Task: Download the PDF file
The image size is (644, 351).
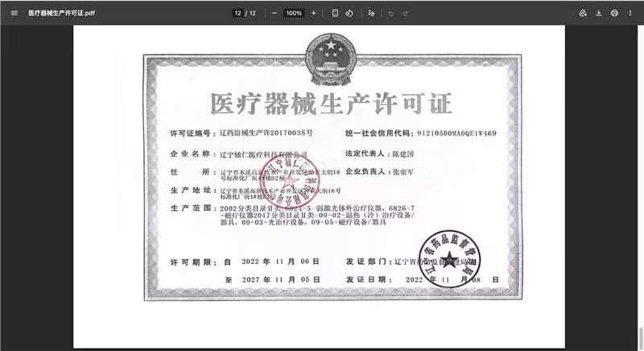Action: (x=599, y=13)
